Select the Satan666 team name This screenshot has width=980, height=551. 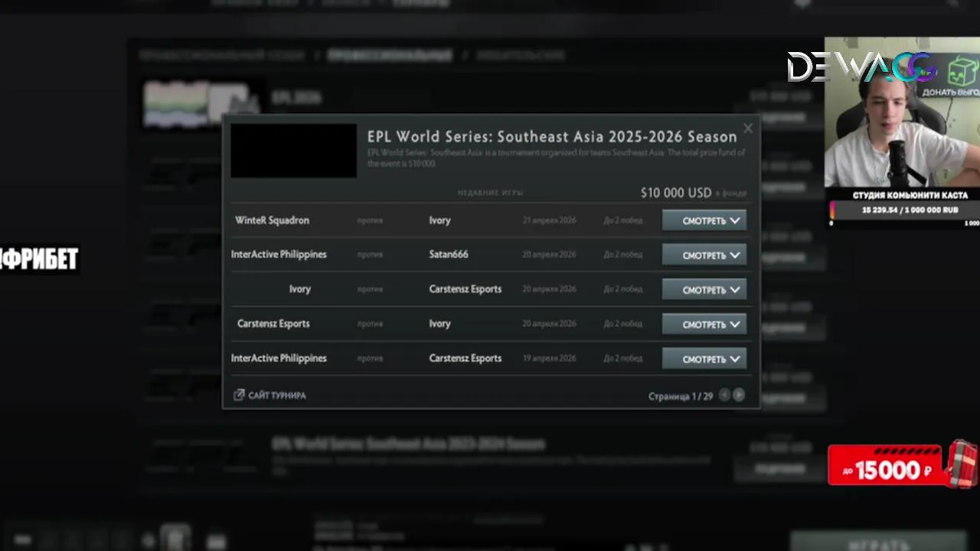click(x=449, y=254)
